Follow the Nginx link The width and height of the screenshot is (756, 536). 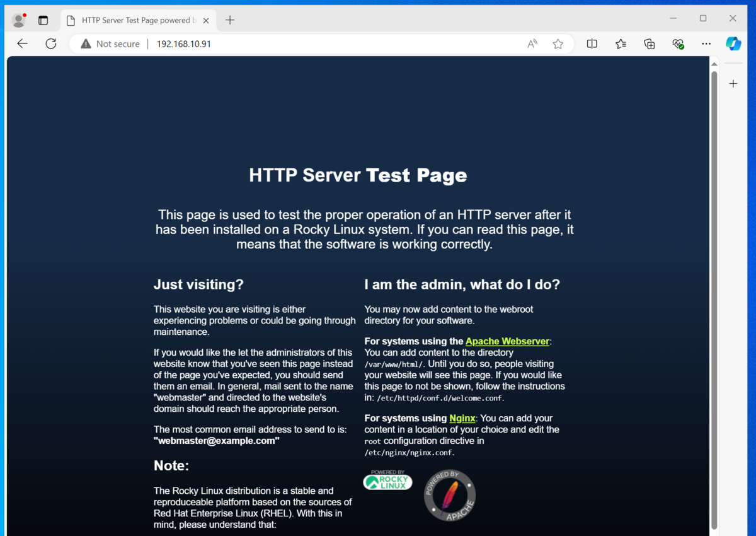coord(462,418)
